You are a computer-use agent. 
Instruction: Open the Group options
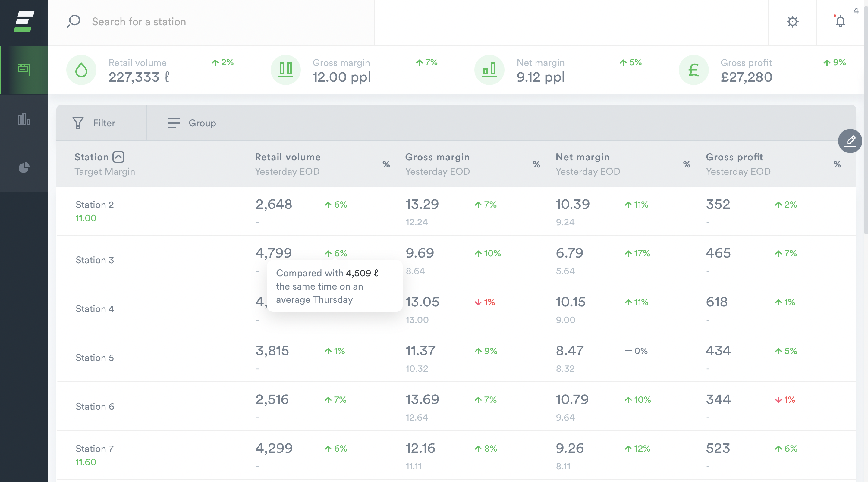[192, 123]
